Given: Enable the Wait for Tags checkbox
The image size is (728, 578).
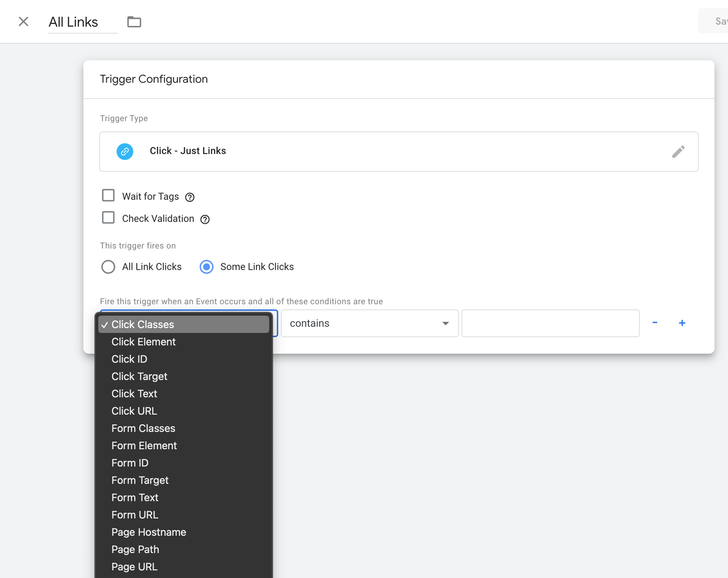Looking at the screenshot, I should click(x=108, y=196).
